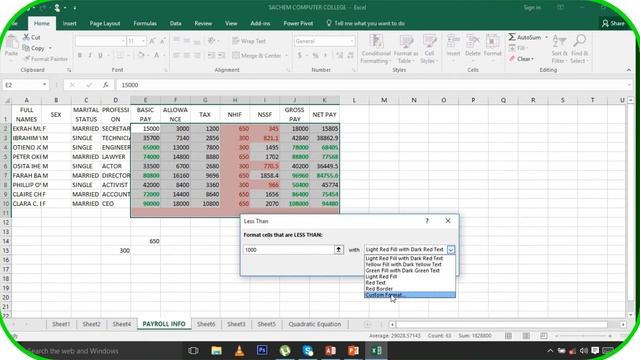This screenshot has height=360, width=640.
Task: Open the Power Pivot tab
Action: coord(298,23)
